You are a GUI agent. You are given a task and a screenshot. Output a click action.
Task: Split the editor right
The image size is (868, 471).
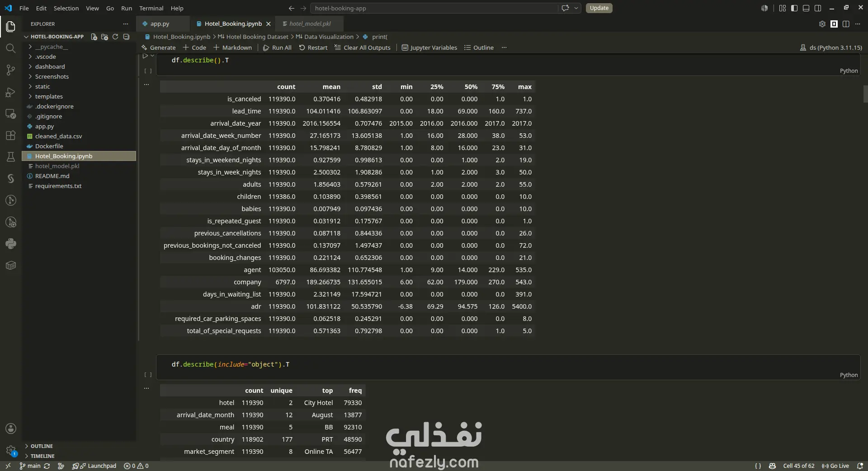846,24
